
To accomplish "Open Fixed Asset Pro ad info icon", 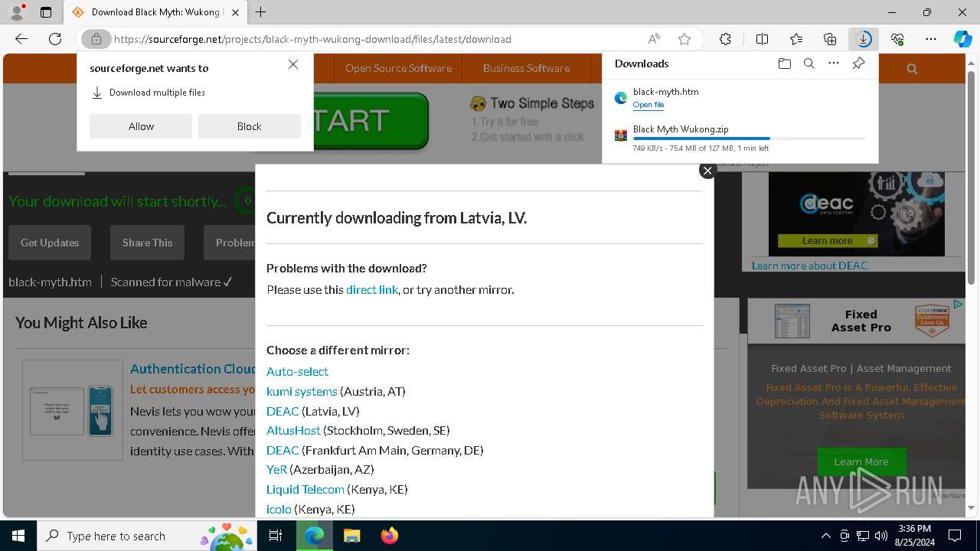I will click(957, 305).
